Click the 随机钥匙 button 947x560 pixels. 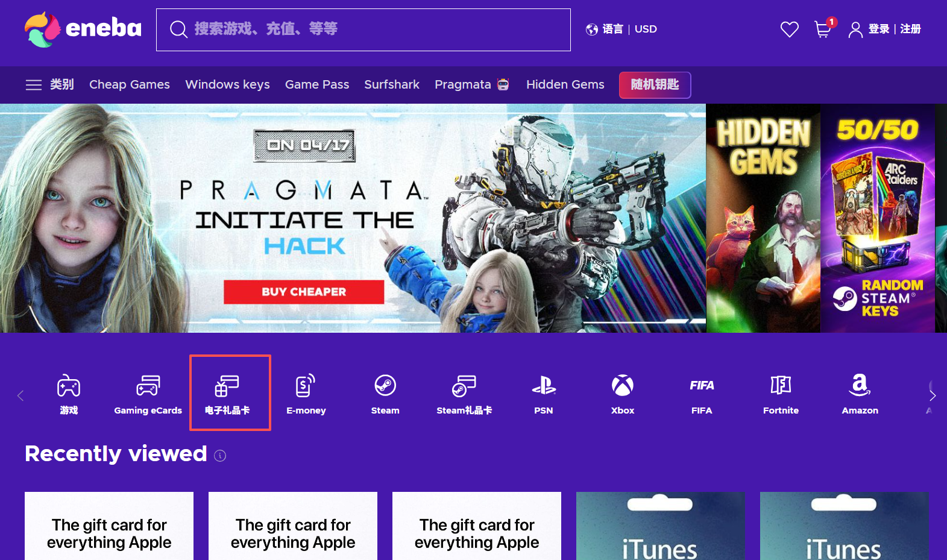pyautogui.click(x=655, y=85)
